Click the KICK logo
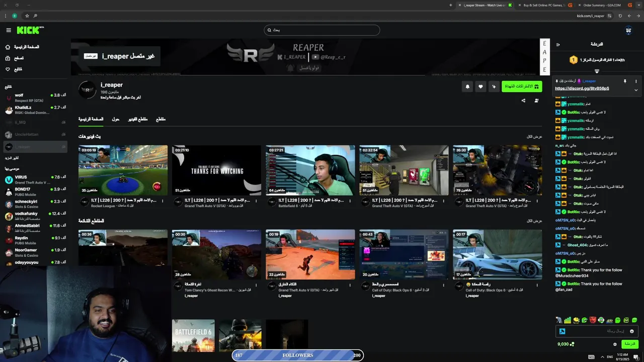The height and width of the screenshot is (362, 644). pos(30,30)
